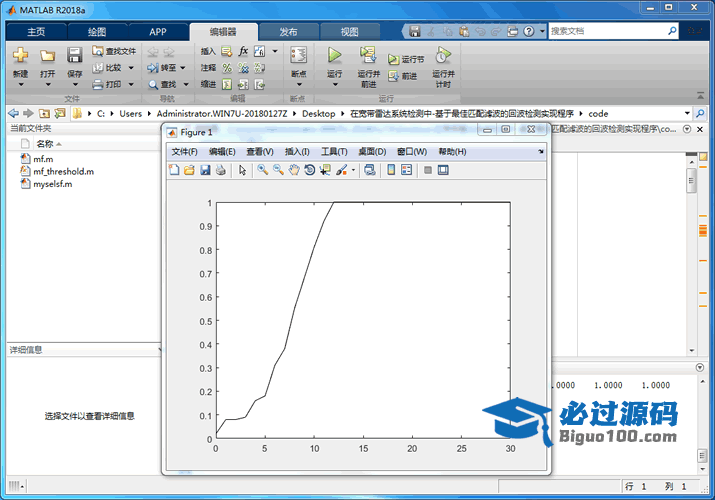Toggle Insert Legend in Figure toolbar

pyautogui.click(x=406, y=170)
